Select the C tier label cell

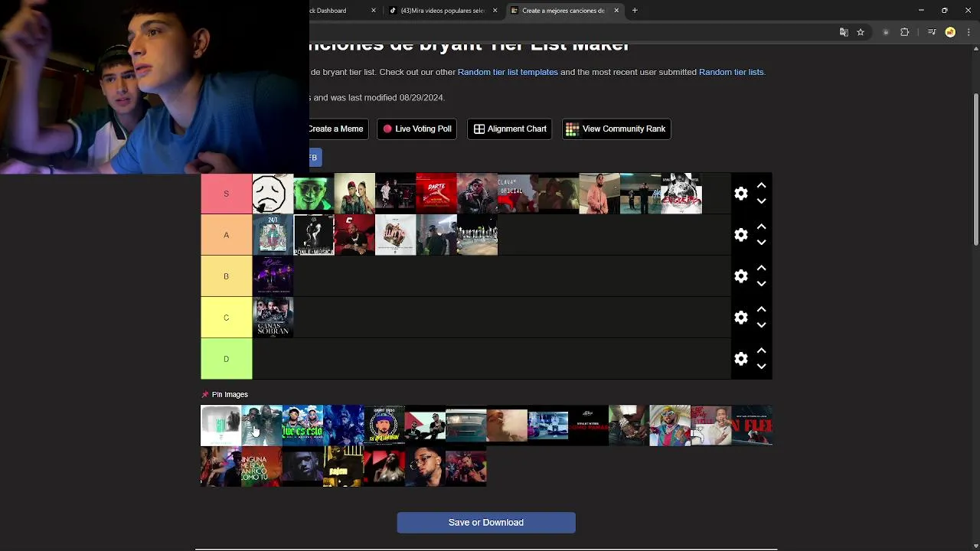click(x=226, y=318)
